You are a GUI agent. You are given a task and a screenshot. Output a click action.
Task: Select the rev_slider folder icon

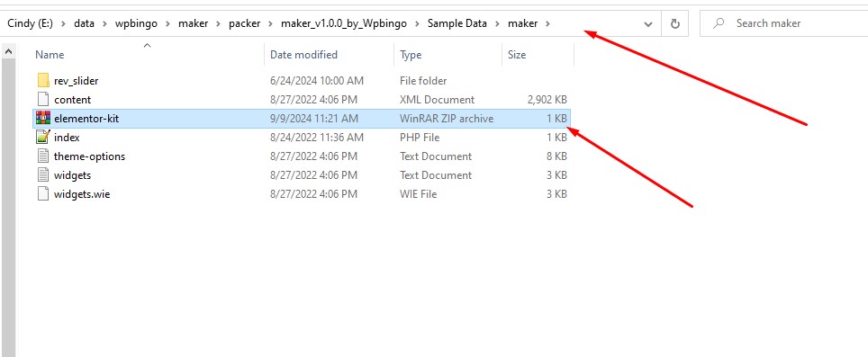click(43, 81)
